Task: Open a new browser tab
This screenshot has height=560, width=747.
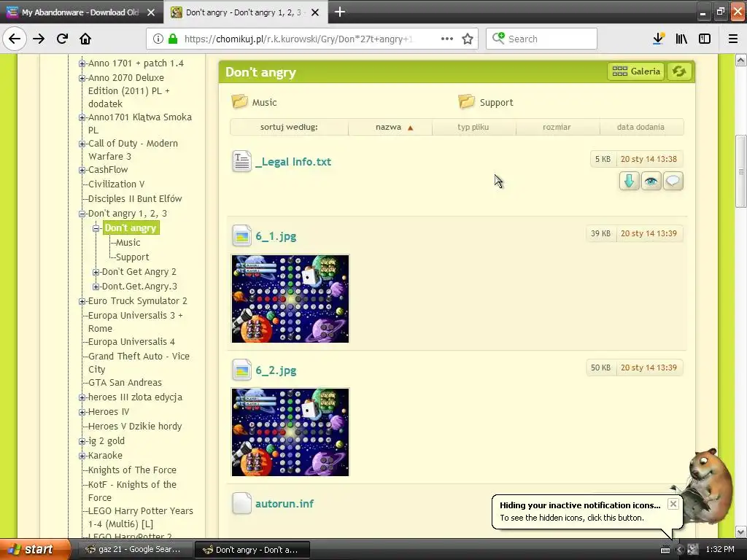Action: (340, 12)
